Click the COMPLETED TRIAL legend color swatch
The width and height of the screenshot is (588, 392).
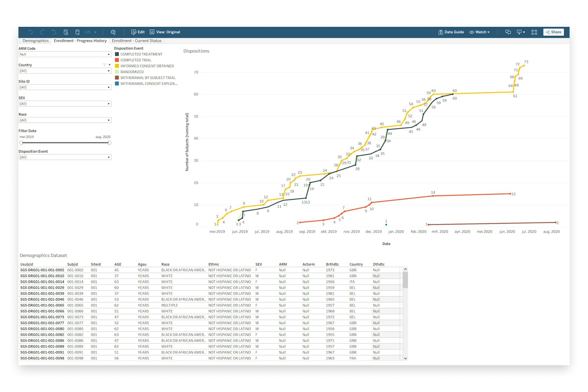pyautogui.click(x=117, y=60)
